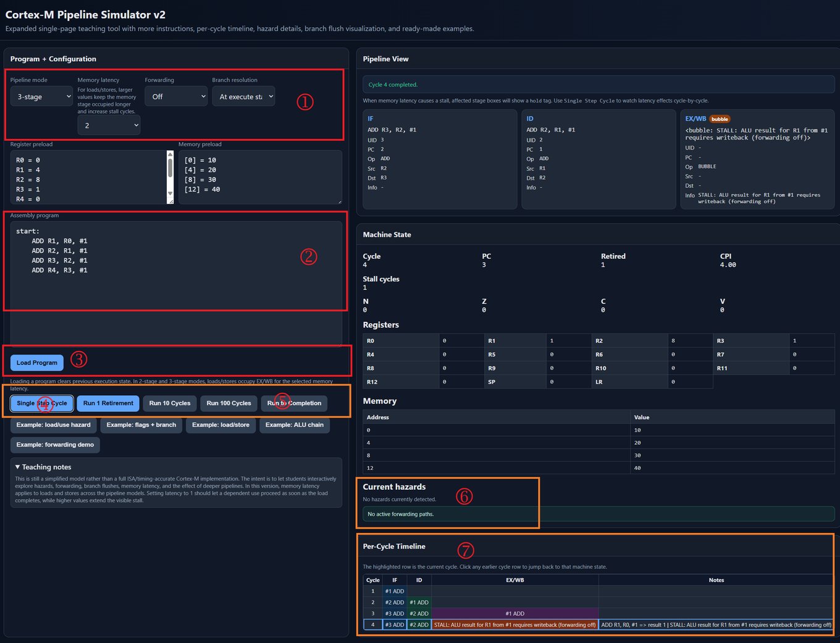Load the load/store example
Image resolution: width=840 pixels, height=643 pixels.
pos(220,425)
